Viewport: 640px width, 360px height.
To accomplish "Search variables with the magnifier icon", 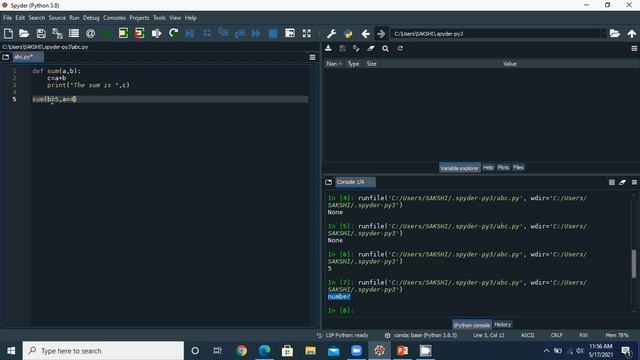I will pos(385,48).
